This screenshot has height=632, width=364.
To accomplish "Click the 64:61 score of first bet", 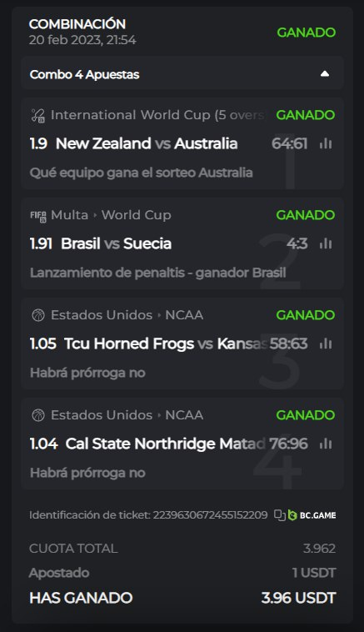I will (x=289, y=143).
